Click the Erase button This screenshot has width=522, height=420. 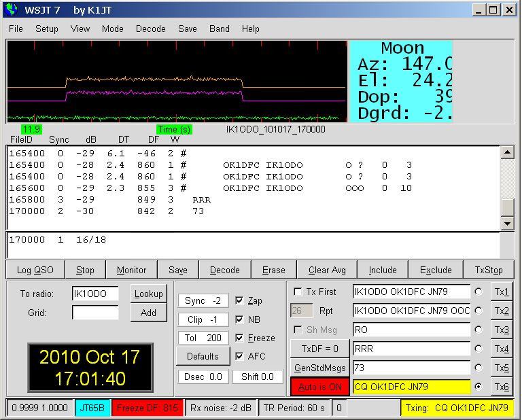point(273,270)
